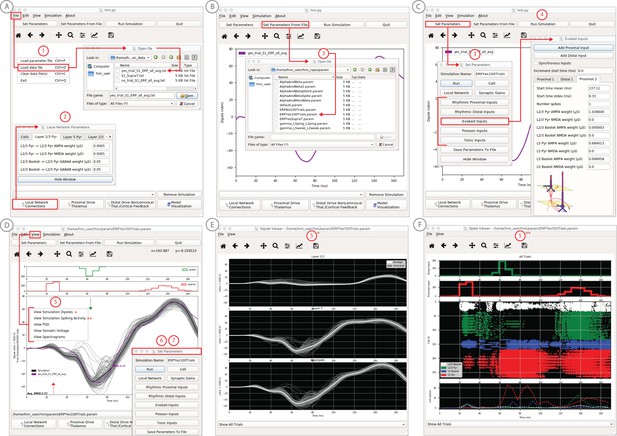The height and width of the screenshot is (436, 617).
Task: Click the Evoked Inputs button in panel C
Action: [x=475, y=121]
